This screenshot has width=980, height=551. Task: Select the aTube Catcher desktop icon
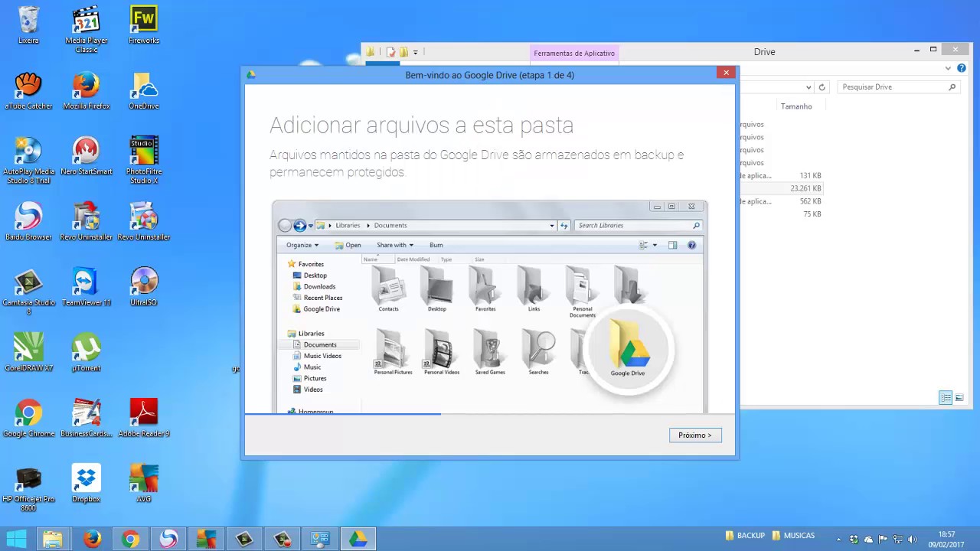point(28,91)
